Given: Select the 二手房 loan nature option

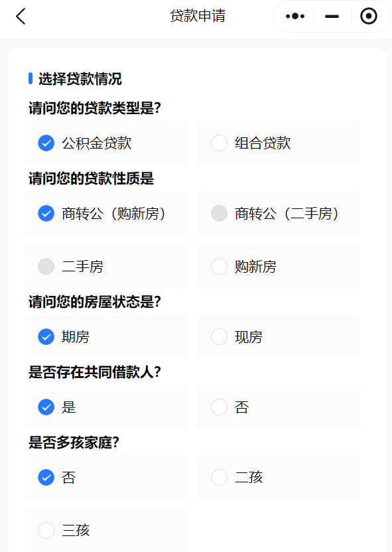Looking at the screenshot, I should click(x=105, y=267).
